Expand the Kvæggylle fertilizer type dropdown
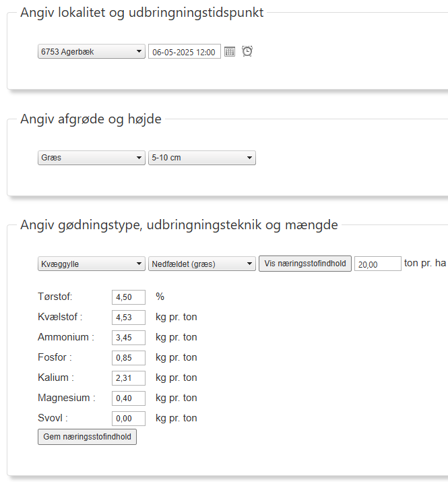This screenshot has width=448, height=482. (x=92, y=264)
